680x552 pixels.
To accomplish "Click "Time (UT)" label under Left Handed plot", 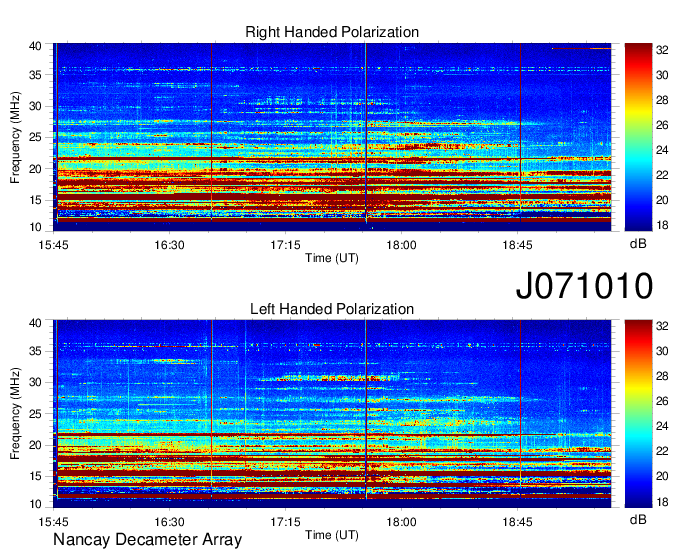I will click(332, 535).
